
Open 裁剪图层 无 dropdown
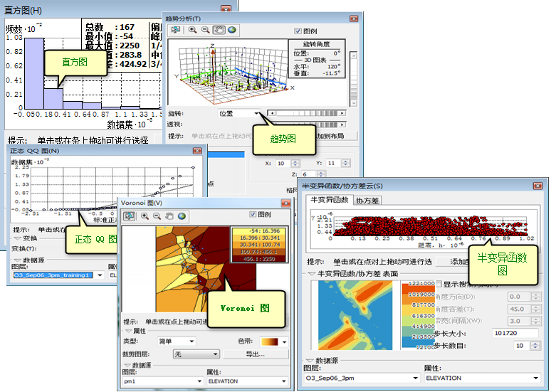point(196,354)
